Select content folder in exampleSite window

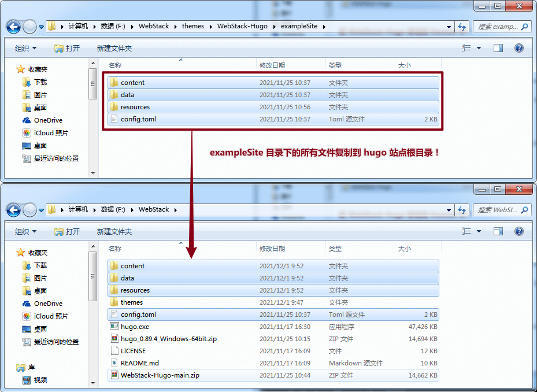[273, 83]
